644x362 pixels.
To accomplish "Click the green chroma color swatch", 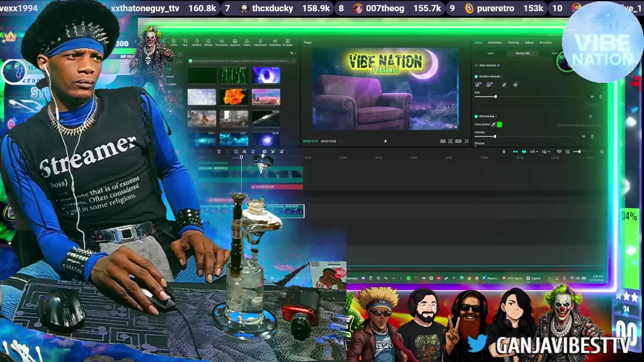I will [x=500, y=124].
